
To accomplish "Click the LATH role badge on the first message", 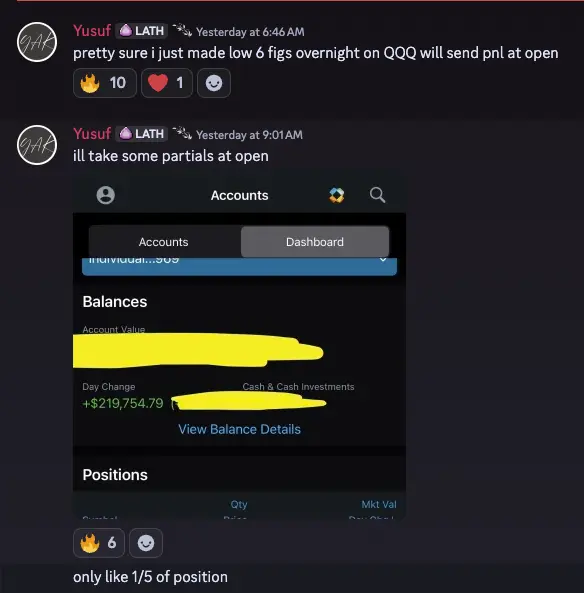I will coord(142,31).
